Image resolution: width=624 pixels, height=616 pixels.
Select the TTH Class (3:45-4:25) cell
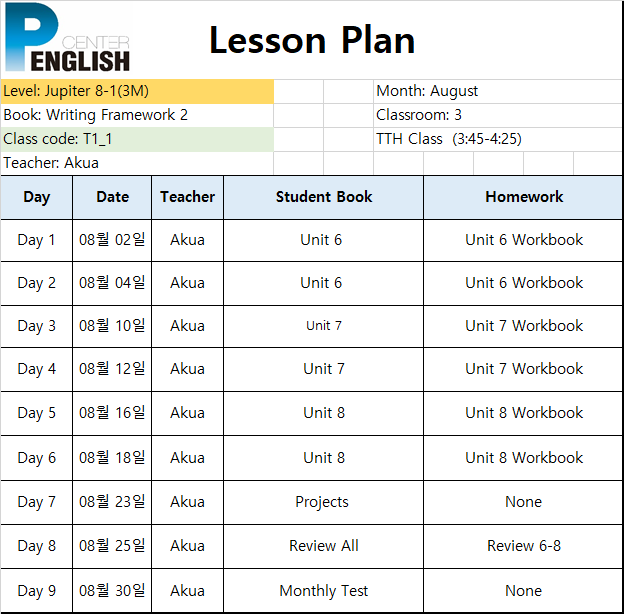coord(498,139)
